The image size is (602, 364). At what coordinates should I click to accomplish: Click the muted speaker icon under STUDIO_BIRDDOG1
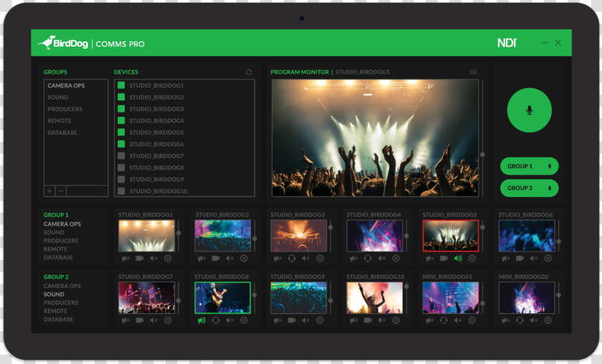tap(154, 259)
